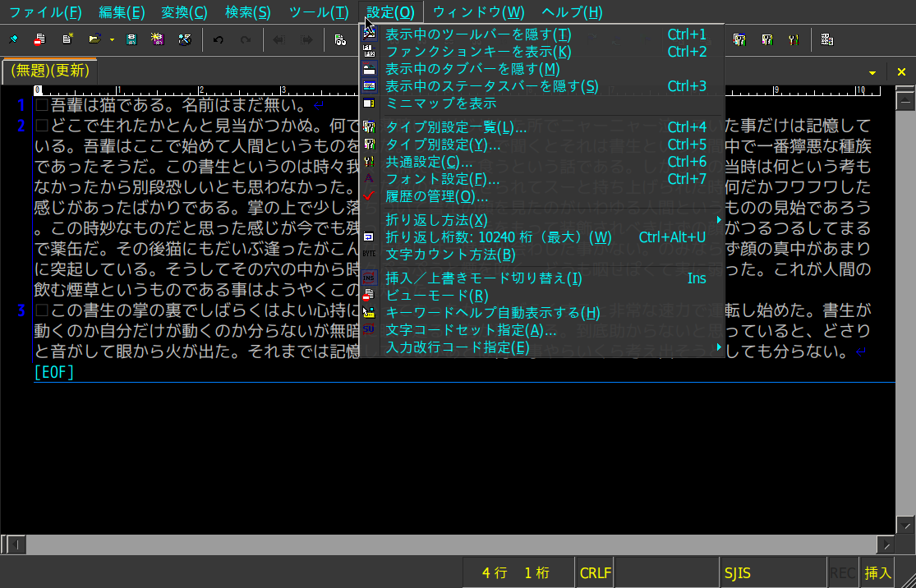Viewport: 916px width, 588px height.
Task: Click the Undo toolbar icon
Action: click(218, 39)
